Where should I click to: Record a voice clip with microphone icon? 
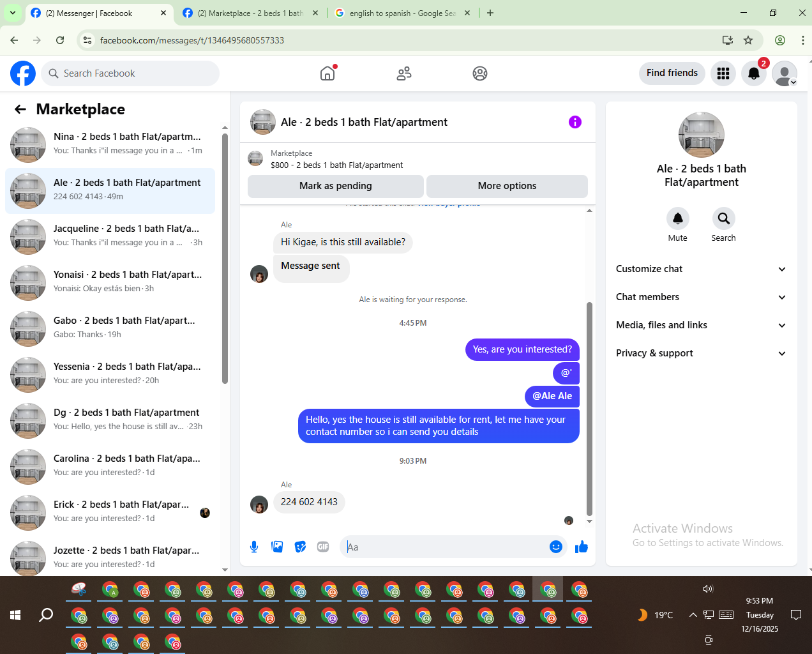point(254,547)
